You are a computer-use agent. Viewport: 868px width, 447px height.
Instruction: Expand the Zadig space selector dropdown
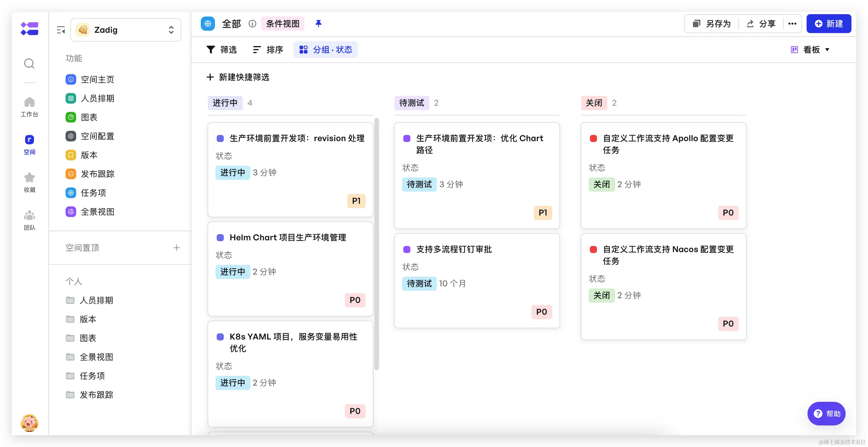[126, 30]
